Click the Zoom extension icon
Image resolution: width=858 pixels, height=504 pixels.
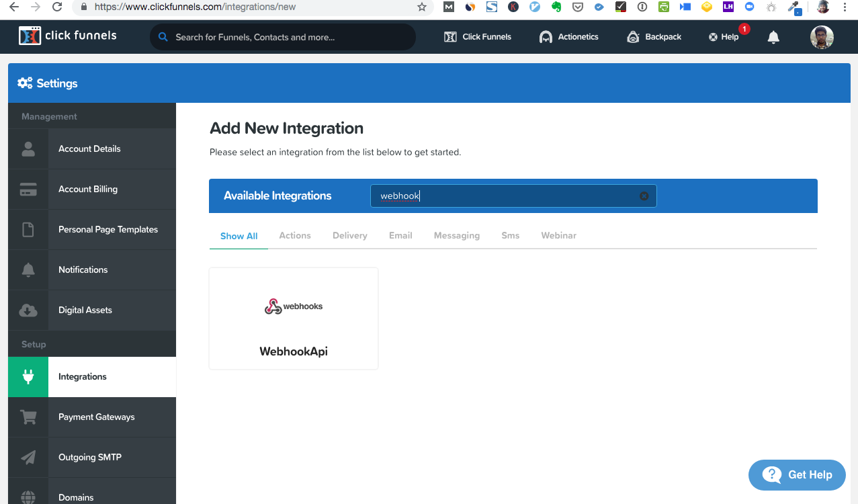tap(749, 7)
